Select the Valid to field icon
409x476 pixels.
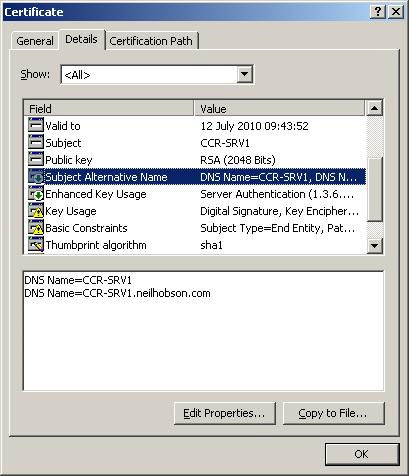tap(36, 126)
